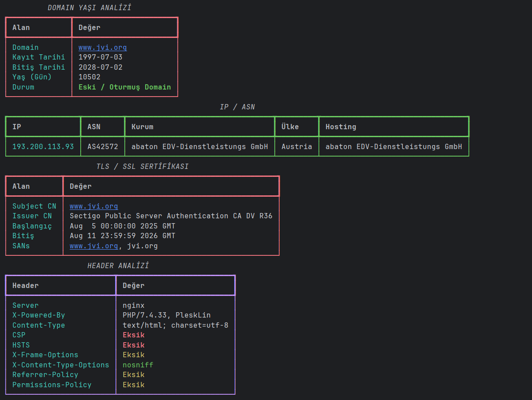The height and width of the screenshot is (400, 532).
Task: Select the IP address 193.200.113.93
Action: click(x=43, y=146)
